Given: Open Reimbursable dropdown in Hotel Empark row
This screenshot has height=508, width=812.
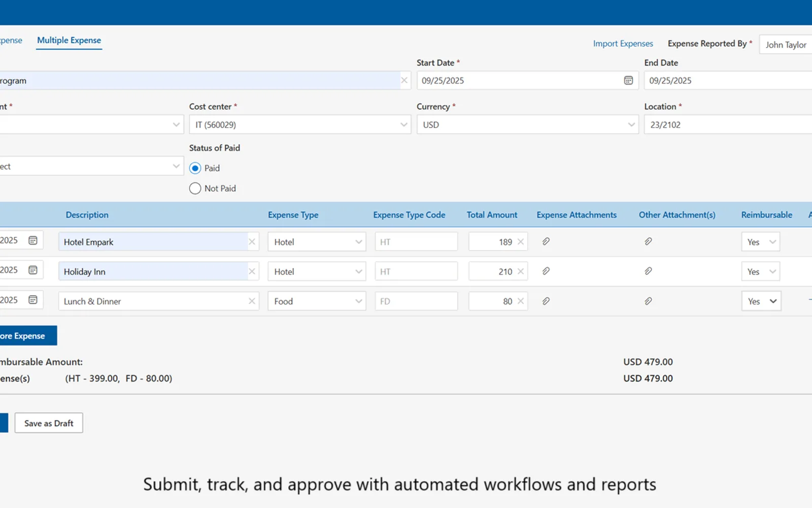Looking at the screenshot, I should pos(761,242).
